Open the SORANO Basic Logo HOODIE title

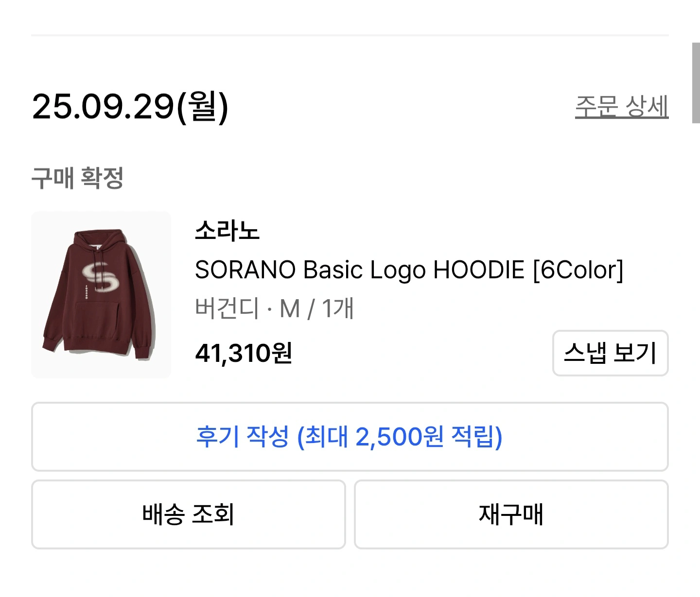408,270
